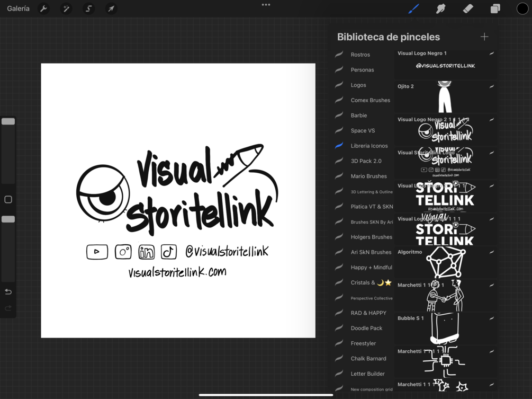Open the Logos brush set
The width and height of the screenshot is (532, 399).
pos(363,85)
